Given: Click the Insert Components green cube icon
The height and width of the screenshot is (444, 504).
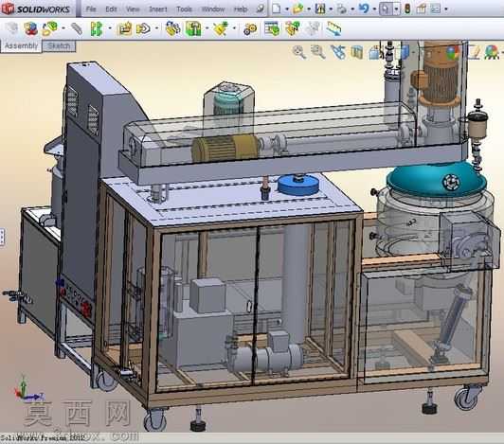Looking at the screenshot, I should coord(50,28).
